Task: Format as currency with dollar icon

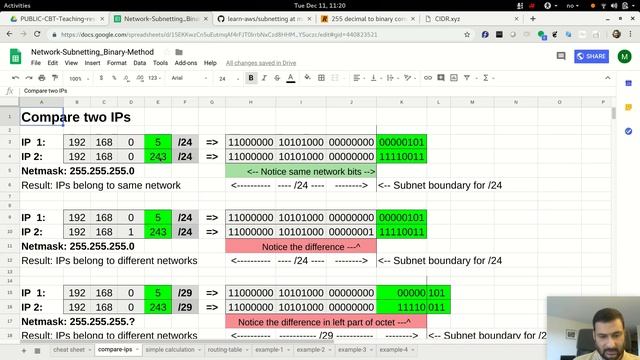Action: (101, 78)
